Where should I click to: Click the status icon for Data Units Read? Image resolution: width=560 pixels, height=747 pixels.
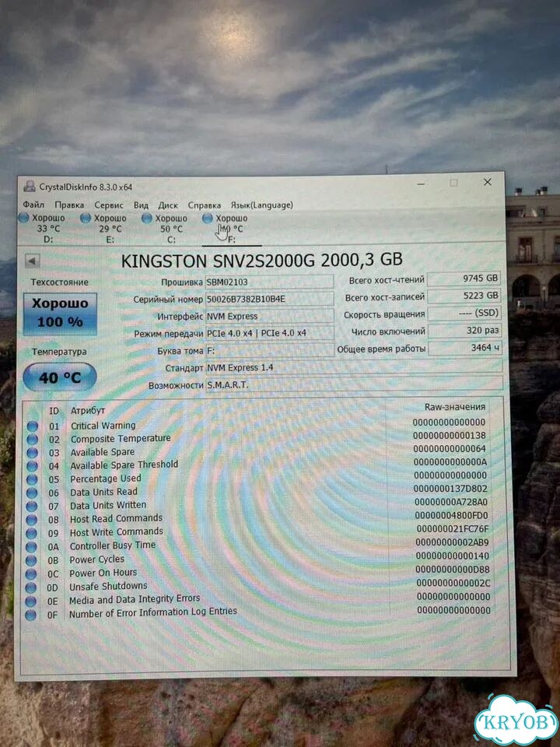coord(31,493)
